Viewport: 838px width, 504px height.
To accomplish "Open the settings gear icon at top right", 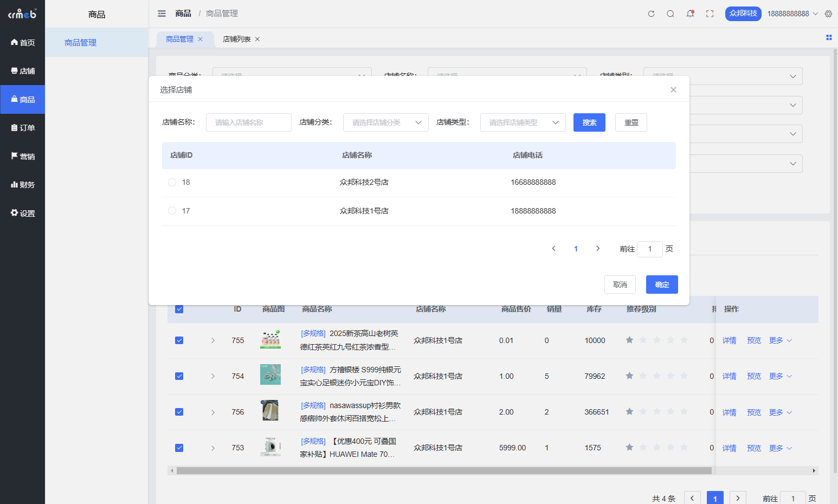I will [x=828, y=14].
